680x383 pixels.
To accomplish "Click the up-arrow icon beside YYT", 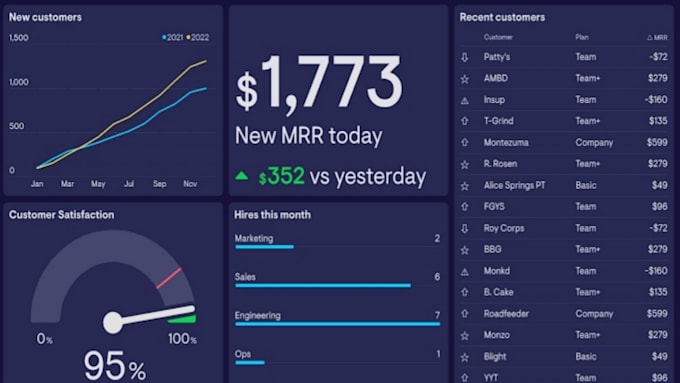I will 464,377.
